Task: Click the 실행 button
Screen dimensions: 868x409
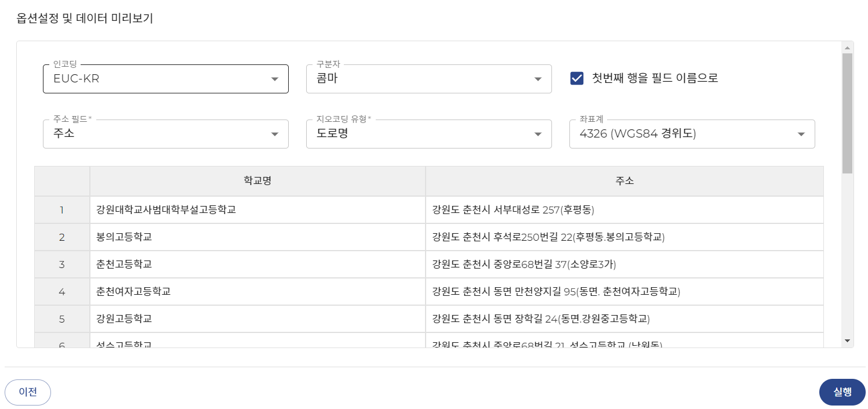Action: click(842, 392)
